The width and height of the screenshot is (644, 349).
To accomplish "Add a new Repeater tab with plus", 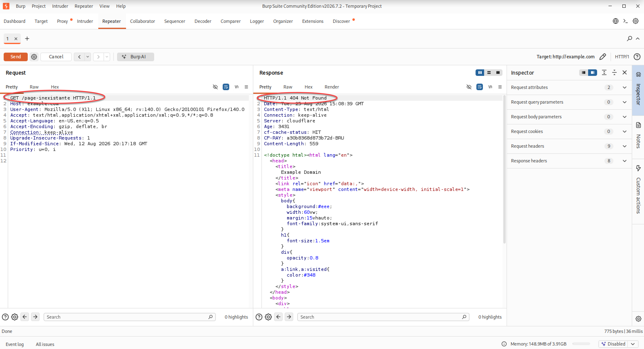I will (x=27, y=39).
